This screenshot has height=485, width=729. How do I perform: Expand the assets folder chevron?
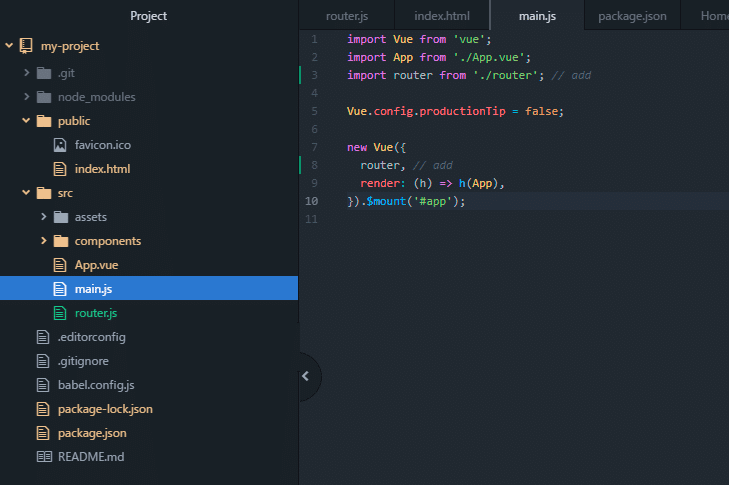point(44,217)
